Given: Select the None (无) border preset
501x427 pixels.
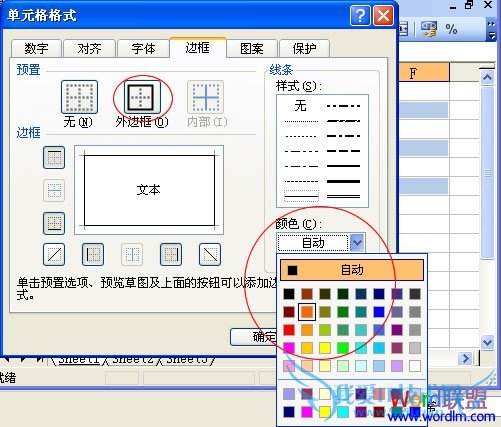Looking at the screenshot, I should pos(79,97).
